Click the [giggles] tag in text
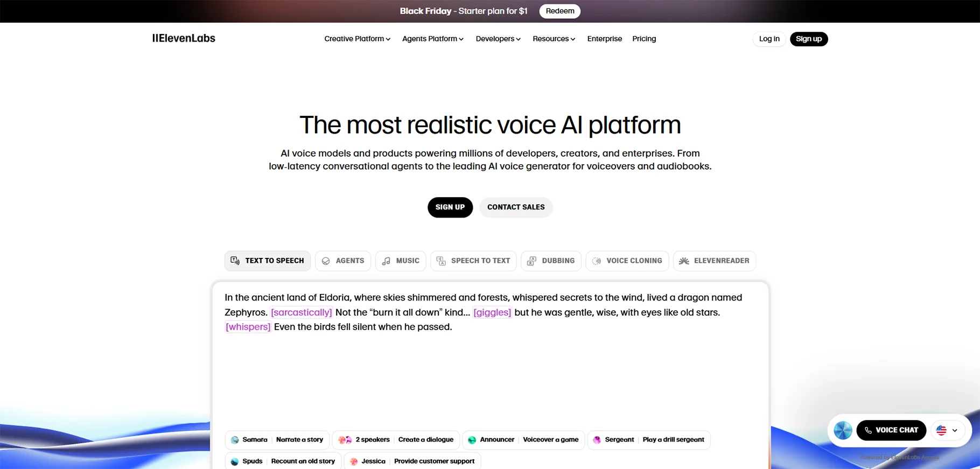 (492, 312)
